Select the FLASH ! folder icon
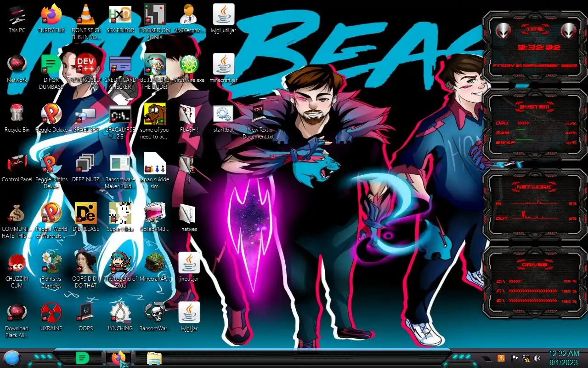 189,118
